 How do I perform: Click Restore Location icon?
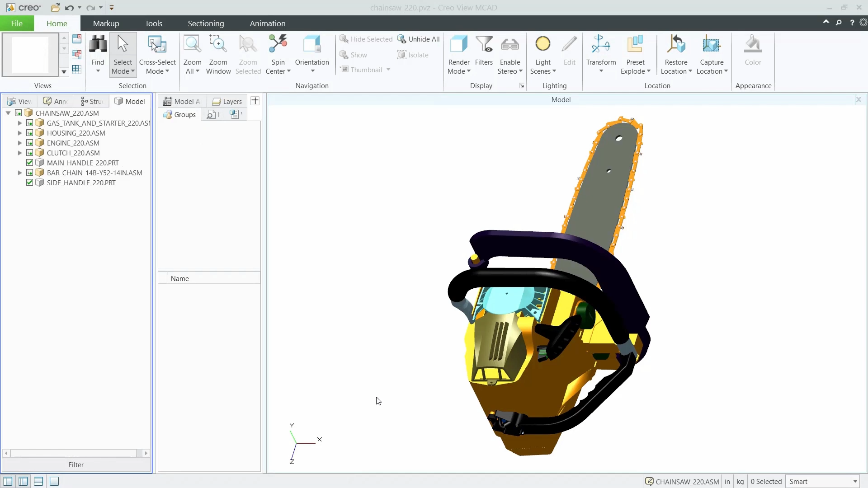[676, 44]
